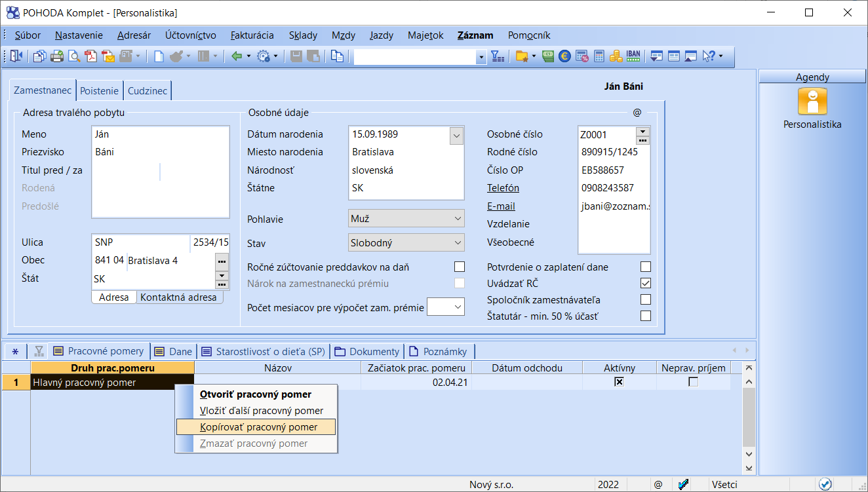Image resolution: width=868 pixels, height=492 pixels.
Task: Enable Ročné zúčtovanie preddavkov na daň checkbox
Action: (460, 267)
